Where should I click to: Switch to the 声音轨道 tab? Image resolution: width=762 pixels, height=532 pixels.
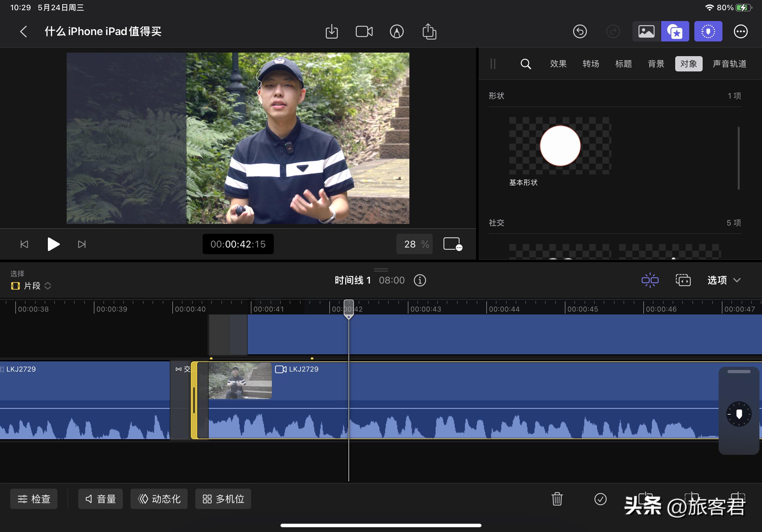tap(729, 64)
